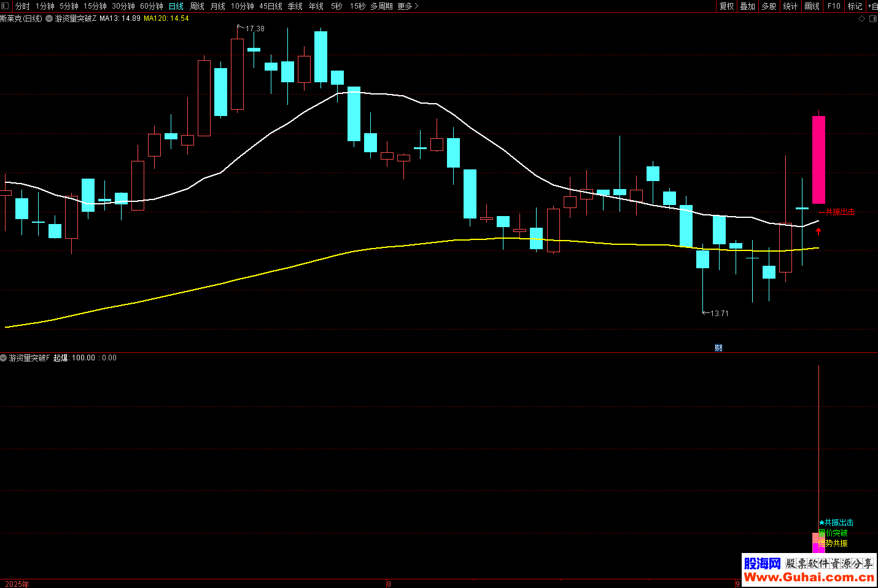Viewport: 878px width, 588px height.
Task: Click the diamond icon above the chart
Action: pos(861,19)
